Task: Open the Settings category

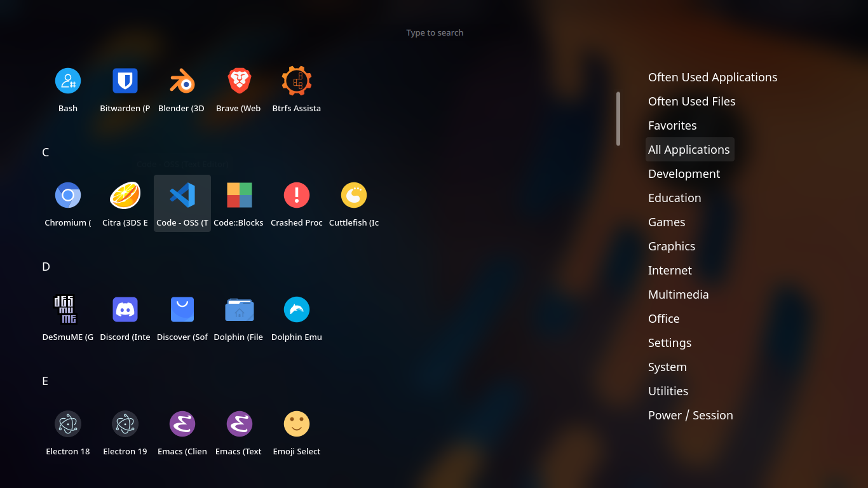Action: click(670, 342)
